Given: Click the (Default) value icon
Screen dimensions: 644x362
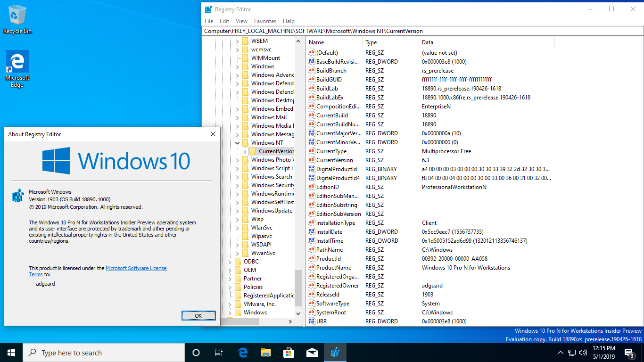Looking at the screenshot, I should coord(311,53).
